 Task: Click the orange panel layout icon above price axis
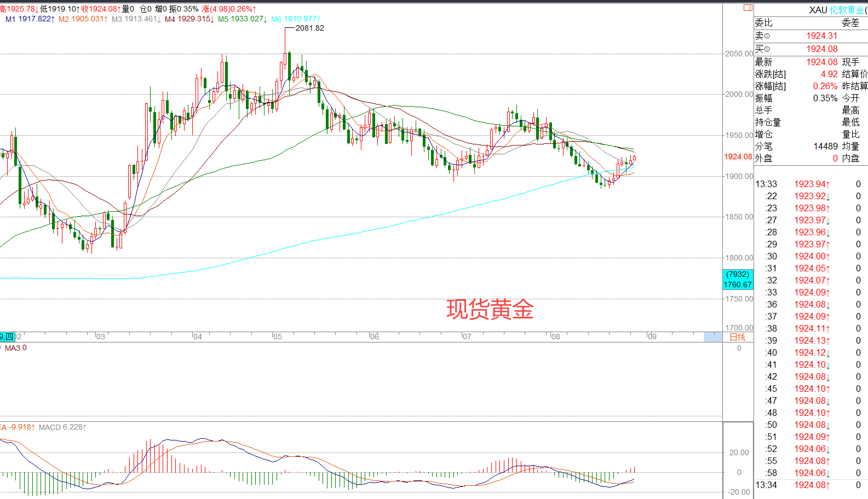click(748, 8)
